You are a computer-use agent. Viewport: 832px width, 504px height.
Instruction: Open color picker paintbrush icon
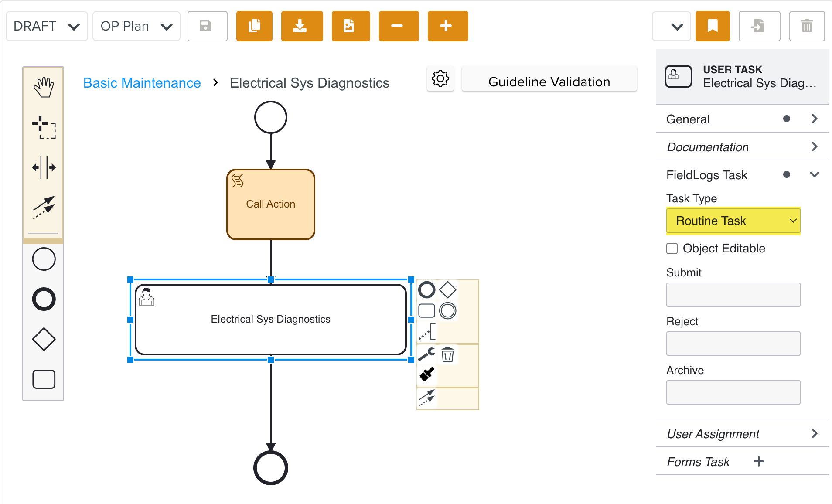426,374
